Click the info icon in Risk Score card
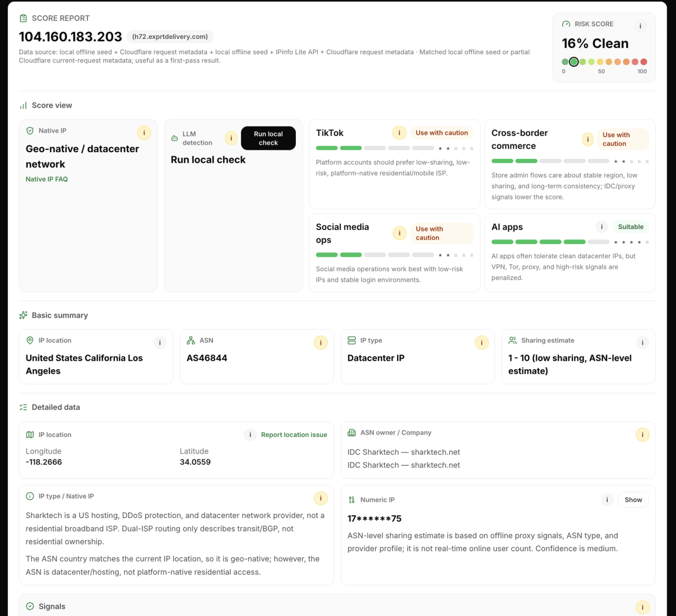Image resolution: width=676 pixels, height=616 pixels. coord(641,26)
